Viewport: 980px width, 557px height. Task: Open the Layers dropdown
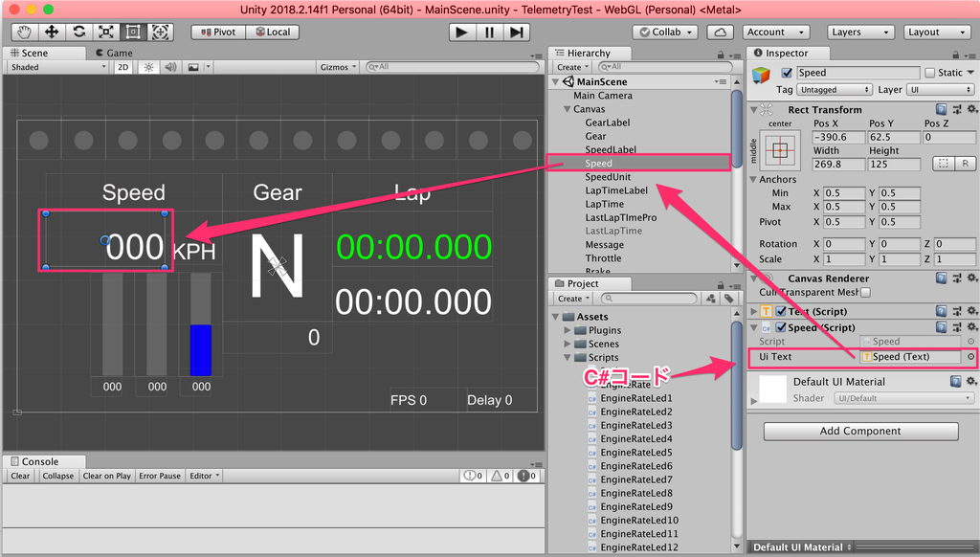[860, 32]
